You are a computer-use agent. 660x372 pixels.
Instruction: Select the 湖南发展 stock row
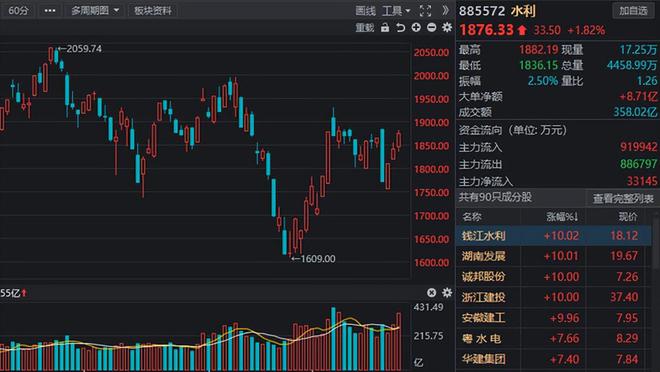[x=554, y=256]
